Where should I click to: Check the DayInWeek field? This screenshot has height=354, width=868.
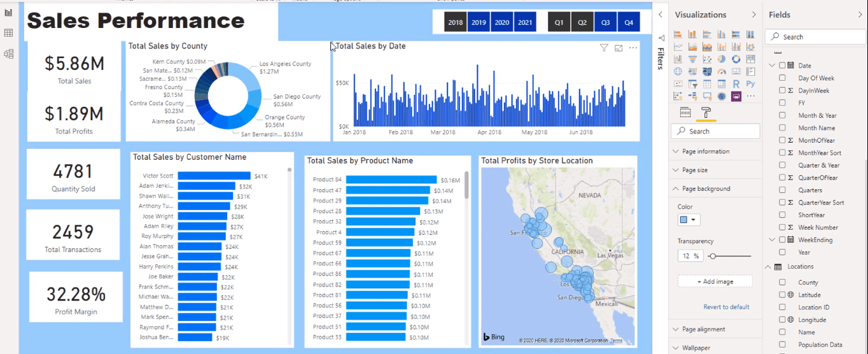pos(783,90)
